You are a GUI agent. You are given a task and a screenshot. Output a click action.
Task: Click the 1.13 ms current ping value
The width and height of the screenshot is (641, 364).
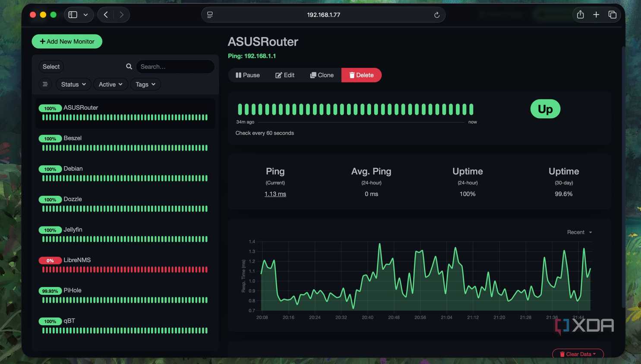[x=275, y=194]
